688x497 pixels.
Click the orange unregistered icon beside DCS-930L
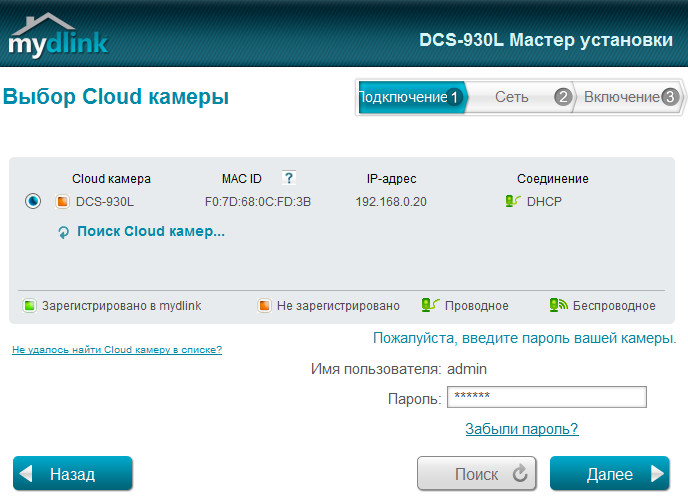[62, 202]
